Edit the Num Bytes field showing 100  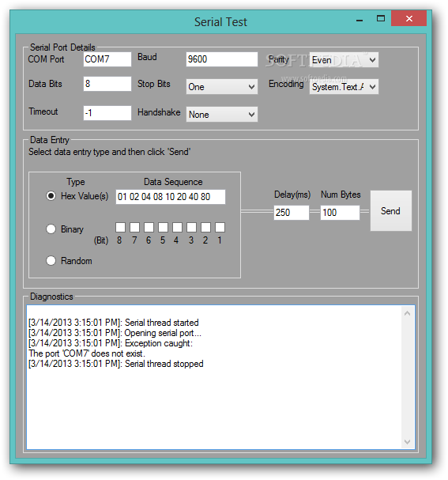click(x=340, y=213)
